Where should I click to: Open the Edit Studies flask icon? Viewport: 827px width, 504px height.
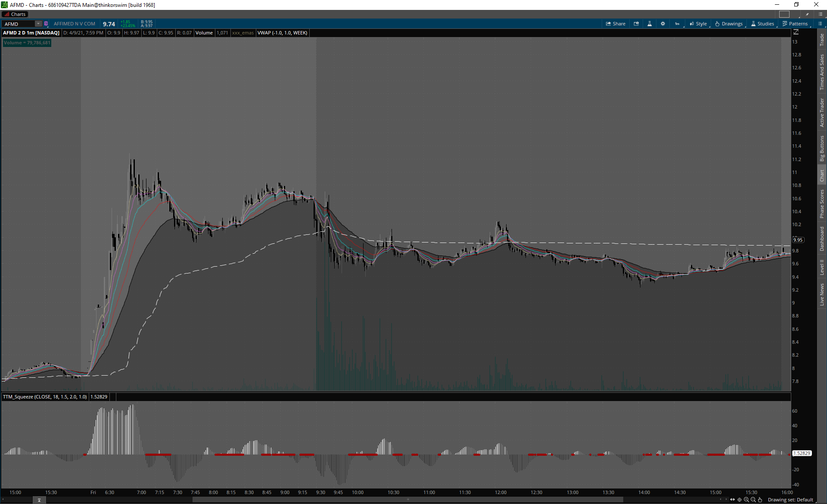pos(650,24)
